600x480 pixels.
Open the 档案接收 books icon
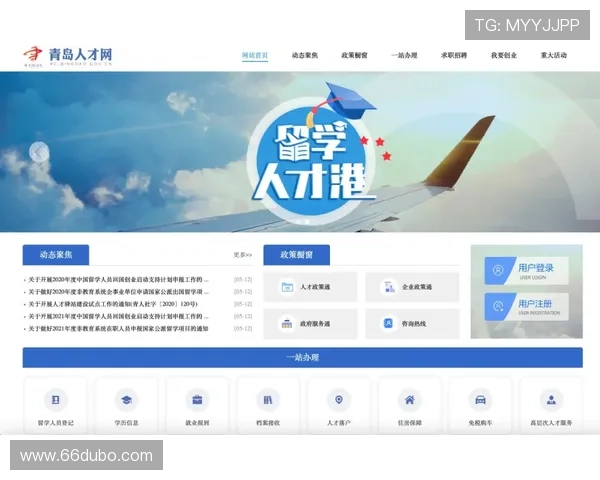pos(268,400)
